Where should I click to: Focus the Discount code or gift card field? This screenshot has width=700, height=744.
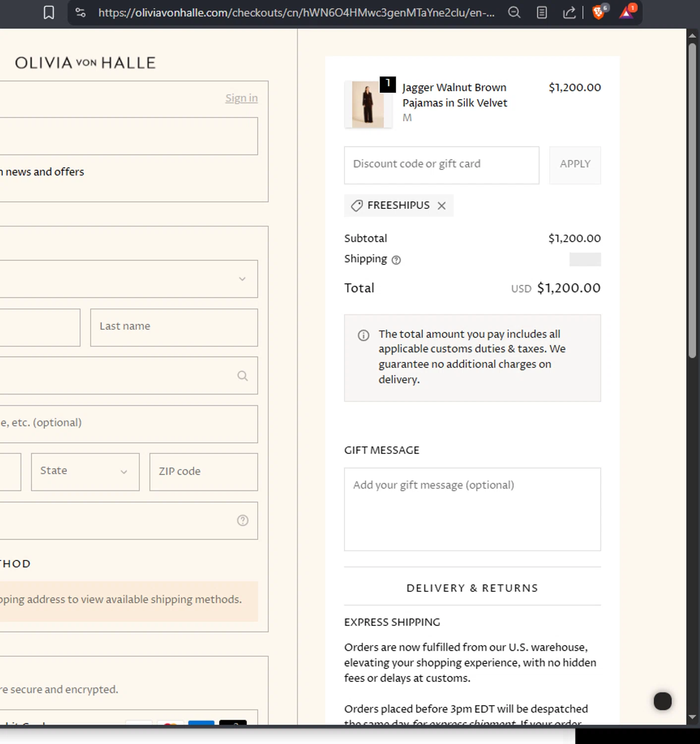[442, 165]
